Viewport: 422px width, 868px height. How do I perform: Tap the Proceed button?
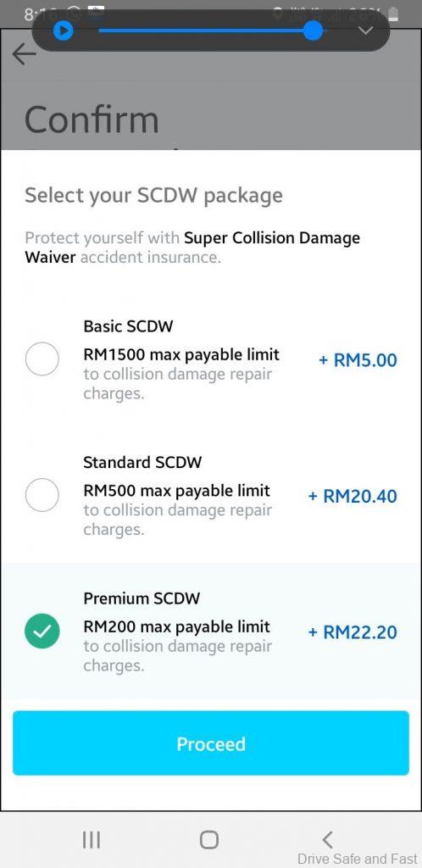pos(211,743)
